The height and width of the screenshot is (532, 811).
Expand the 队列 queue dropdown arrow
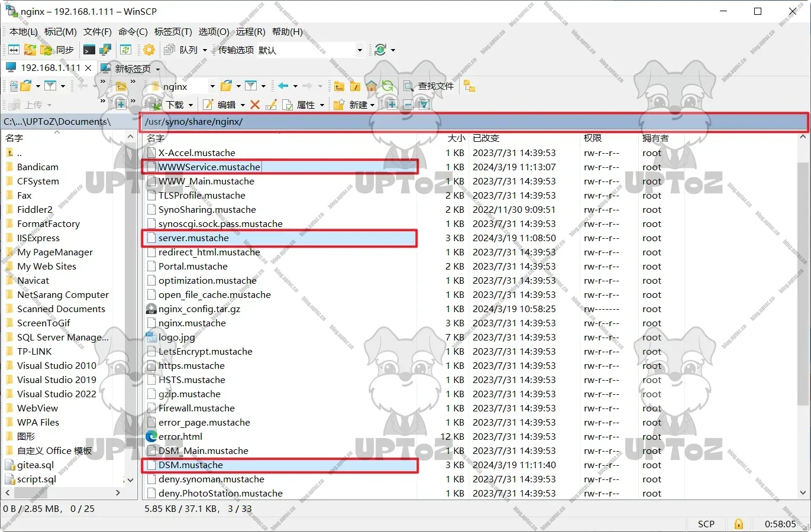[x=205, y=50]
